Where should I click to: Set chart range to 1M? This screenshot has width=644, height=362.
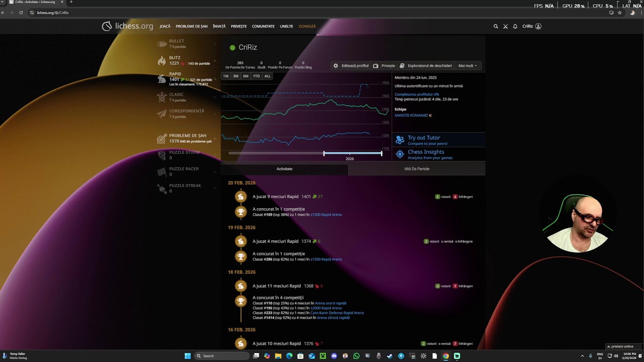coord(226,76)
